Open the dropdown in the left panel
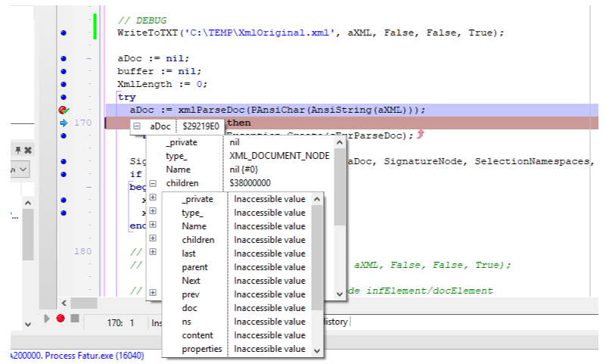The height and width of the screenshot is (364, 606). point(23,170)
